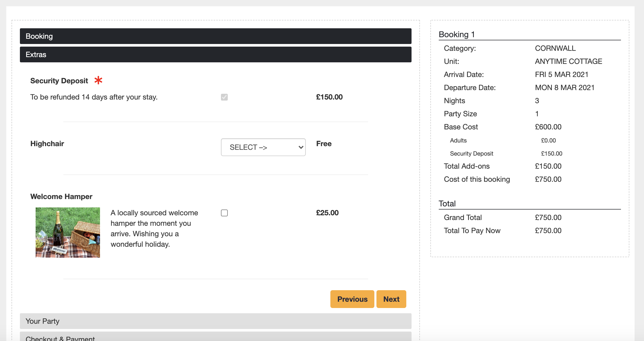The image size is (644, 341).
Task: Click the FRI 5 MAR 2021 arrival date
Action: (562, 74)
